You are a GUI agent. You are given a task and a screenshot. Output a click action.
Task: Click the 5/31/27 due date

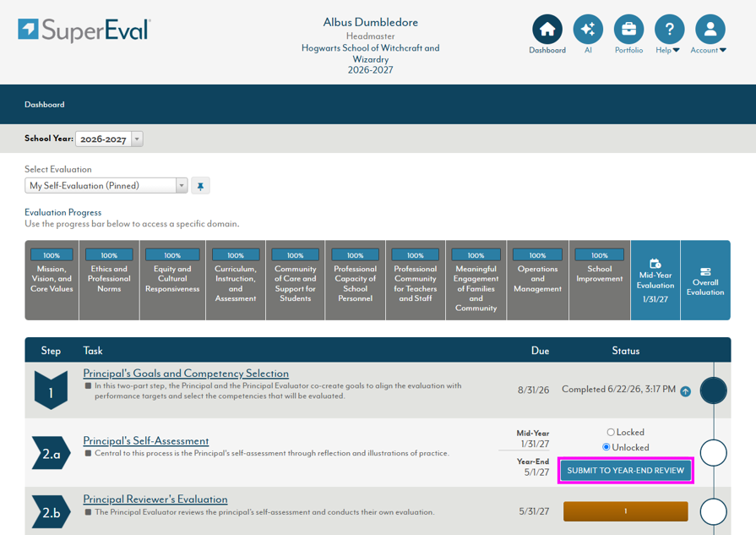coord(534,511)
